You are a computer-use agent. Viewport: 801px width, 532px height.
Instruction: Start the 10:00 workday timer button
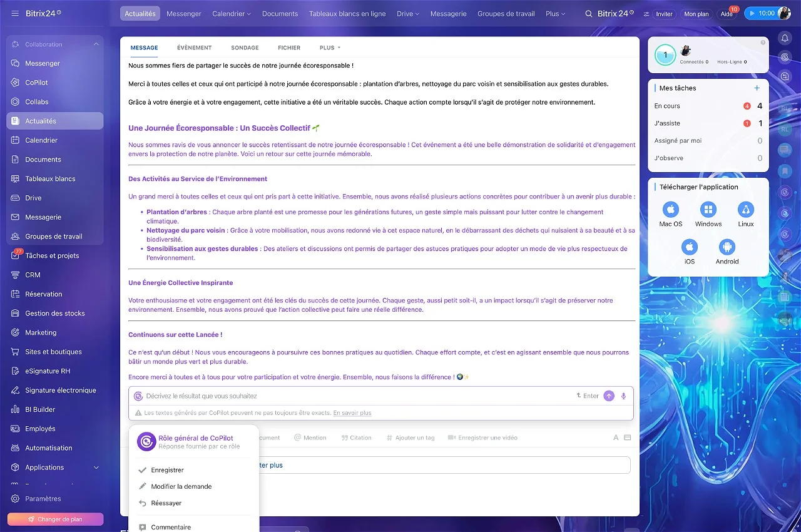coord(760,14)
